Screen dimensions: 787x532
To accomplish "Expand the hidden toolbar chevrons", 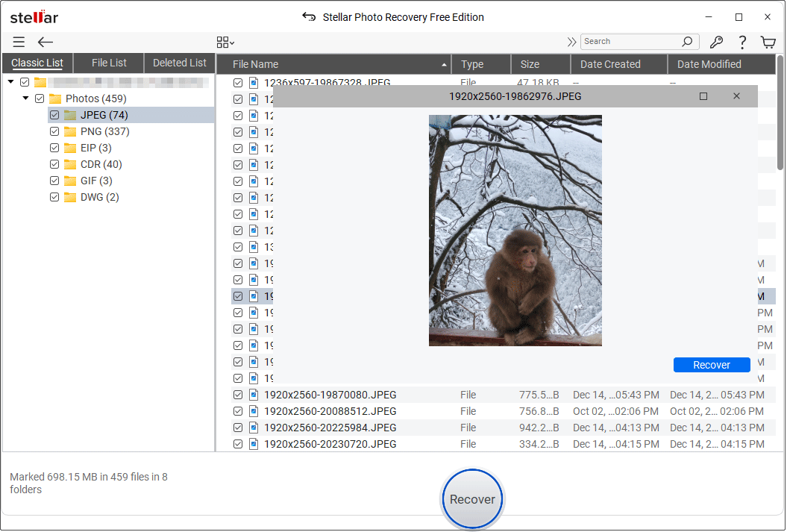I will pos(571,42).
